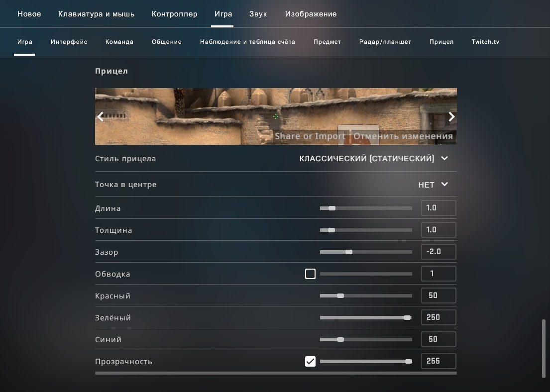Uncheck the Прозрачность checkbox
The height and width of the screenshot is (392, 550).
pyautogui.click(x=310, y=361)
